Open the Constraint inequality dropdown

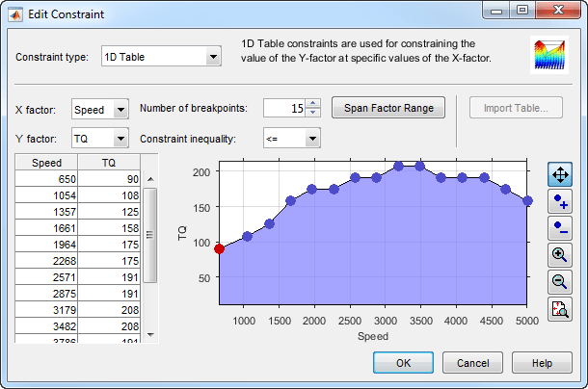click(x=292, y=139)
